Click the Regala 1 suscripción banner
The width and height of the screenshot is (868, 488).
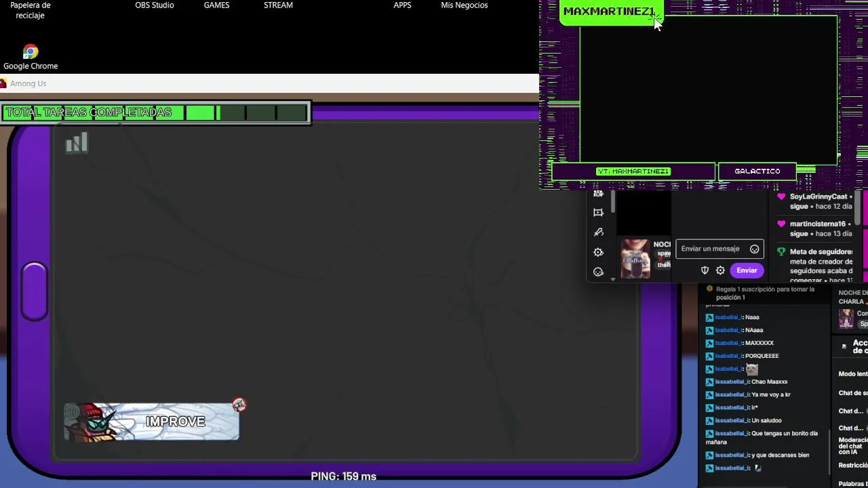[x=764, y=293]
